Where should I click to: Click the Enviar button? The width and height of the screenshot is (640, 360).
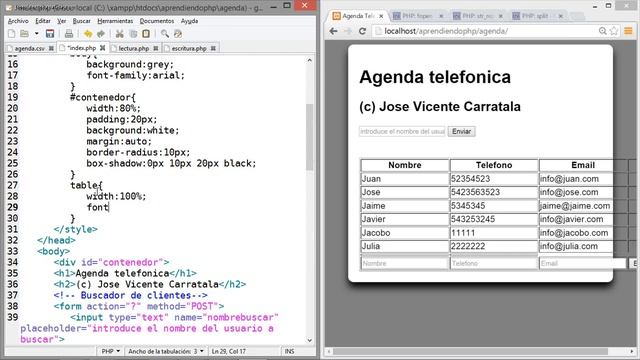(x=462, y=131)
